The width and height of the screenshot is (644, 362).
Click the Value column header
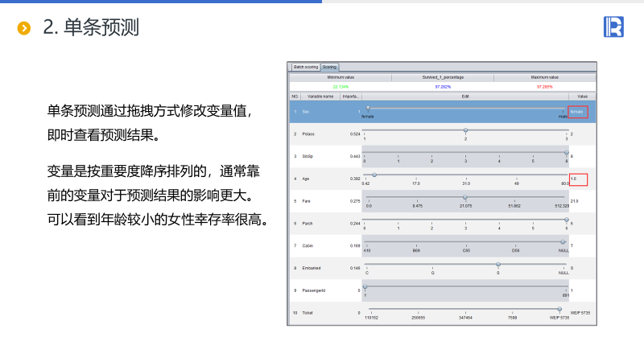point(582,96)
